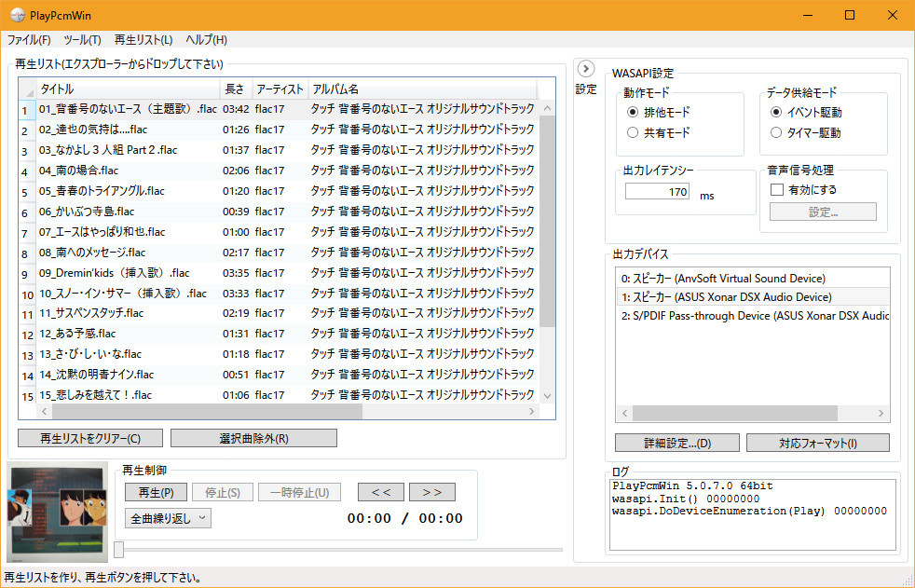
Task: Select 排他モード exclusive mode radio button
Action: click(634, 112)
